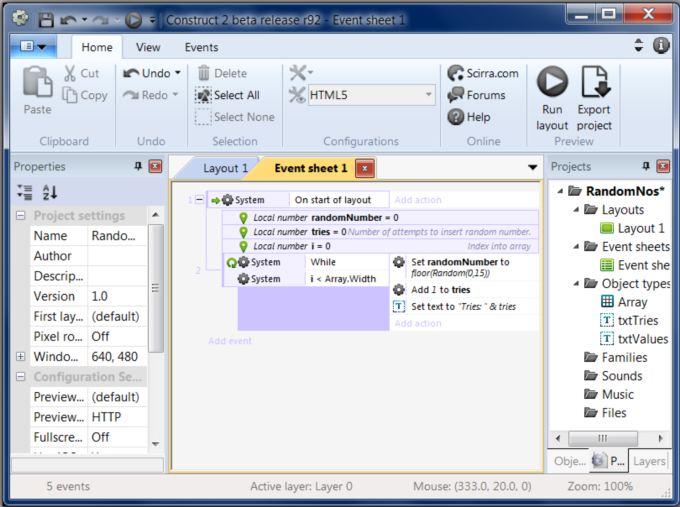The height and width of the screenshot is (507, 680).
Task: Click Add action under Set text action
Action: pos(418,324)
